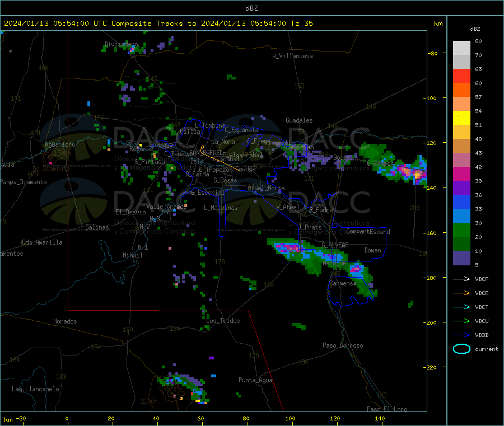
Task: Click the 'S_Pintada' map label
Action: point(150,162)
